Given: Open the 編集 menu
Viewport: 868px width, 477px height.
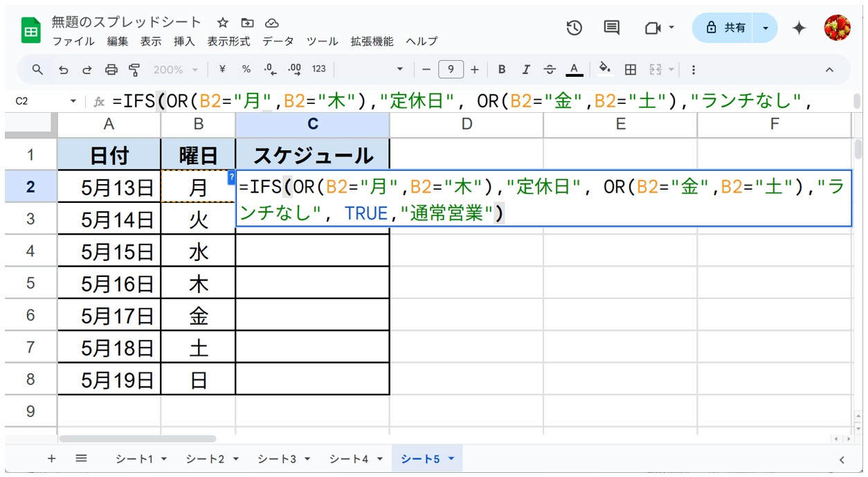Looking at the screenshot, I should (x=118, y=42).
